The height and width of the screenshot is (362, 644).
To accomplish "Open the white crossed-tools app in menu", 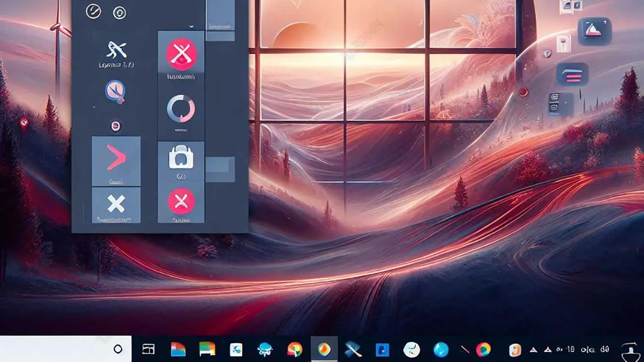I will click(116, 50).
